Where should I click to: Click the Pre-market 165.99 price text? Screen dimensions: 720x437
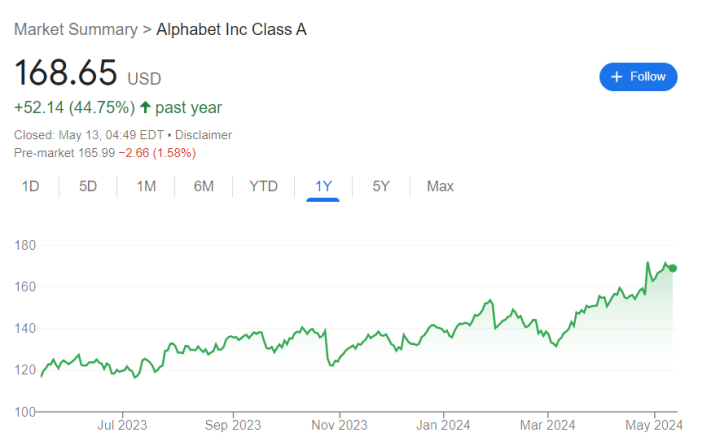[64, 153]
